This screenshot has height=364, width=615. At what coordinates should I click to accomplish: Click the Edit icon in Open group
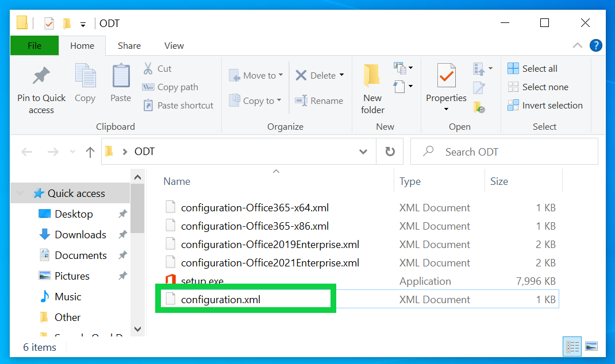click(479, 88)
